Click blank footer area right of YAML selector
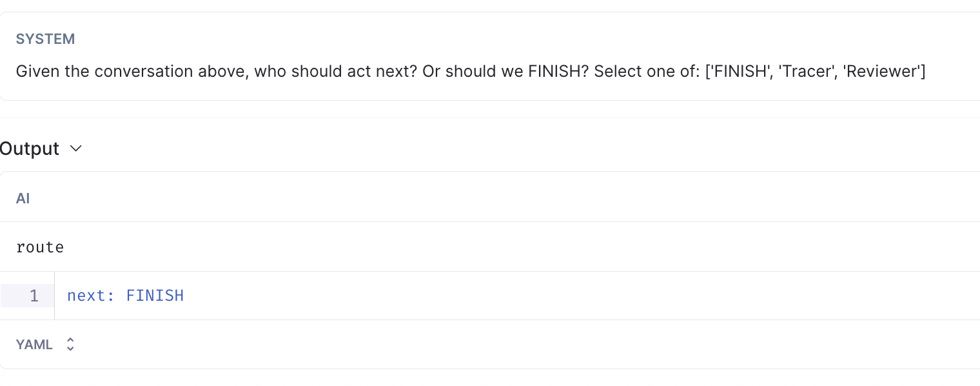 [x=516, y=345]
